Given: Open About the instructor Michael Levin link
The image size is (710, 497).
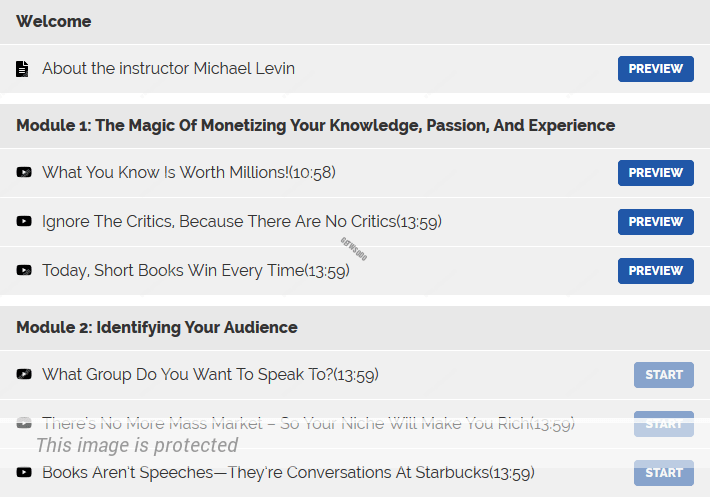Looking at the screenshot, I should click(x=168, y=69).
